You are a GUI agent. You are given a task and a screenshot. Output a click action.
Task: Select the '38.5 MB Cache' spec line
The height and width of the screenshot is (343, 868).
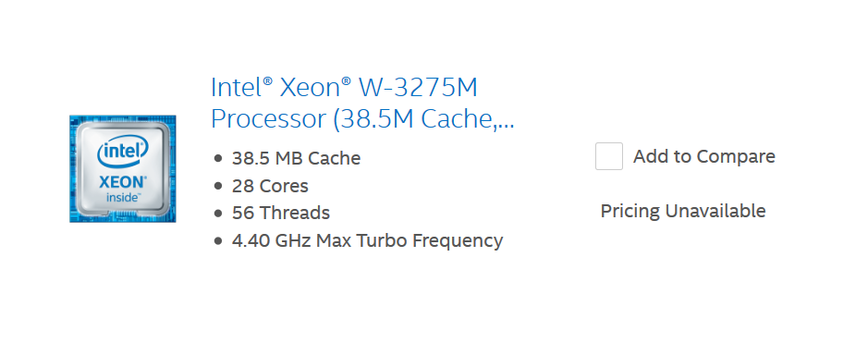pos(296,159)
